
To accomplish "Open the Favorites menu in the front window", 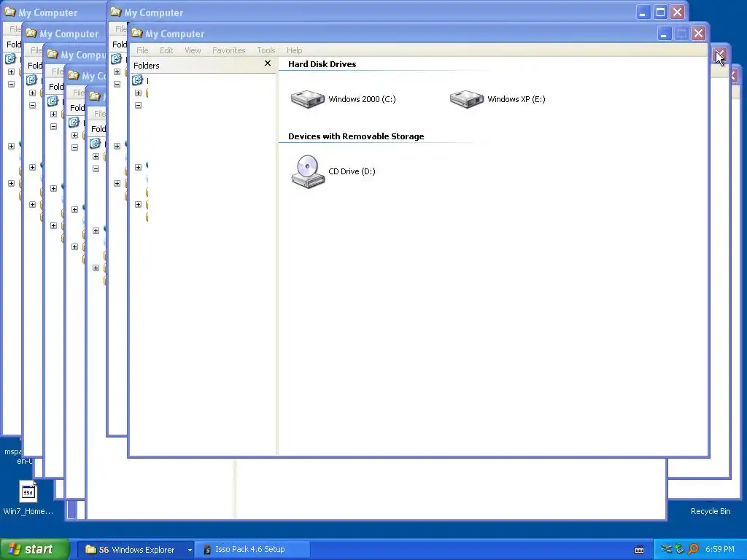I will click(x=228, y=50).
